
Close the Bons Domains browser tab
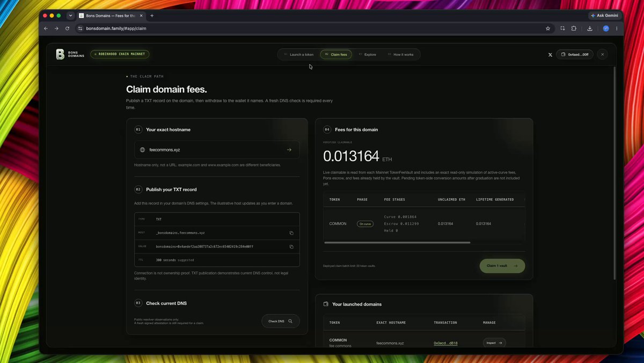tap(141, 16)
